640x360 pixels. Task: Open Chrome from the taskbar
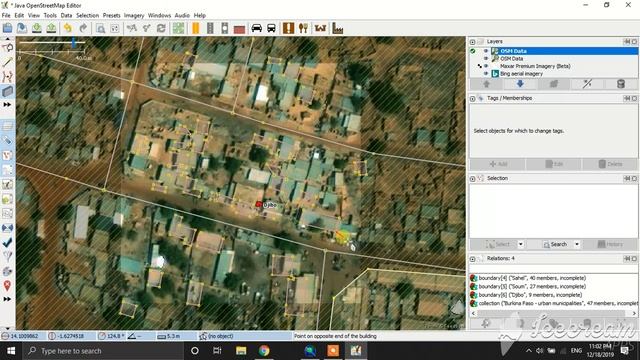click(x=264, y=351)
